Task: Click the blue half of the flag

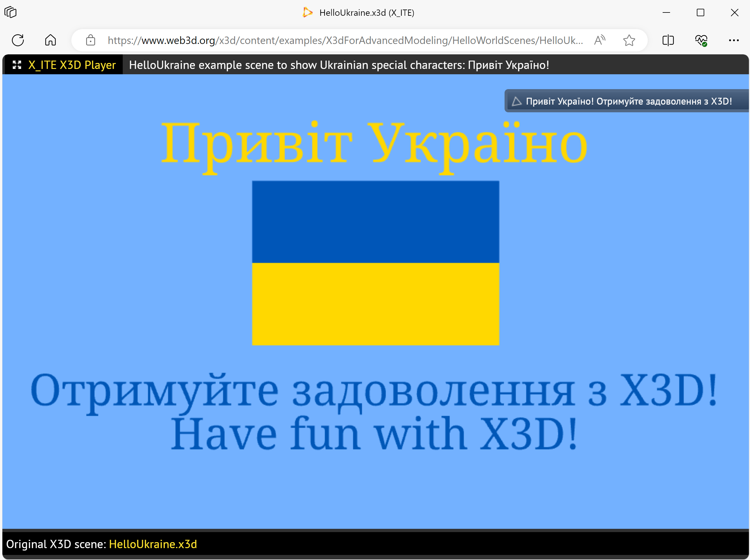Action: 375,222
